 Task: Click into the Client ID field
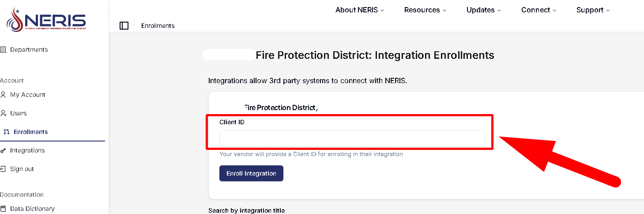(352, 138)
